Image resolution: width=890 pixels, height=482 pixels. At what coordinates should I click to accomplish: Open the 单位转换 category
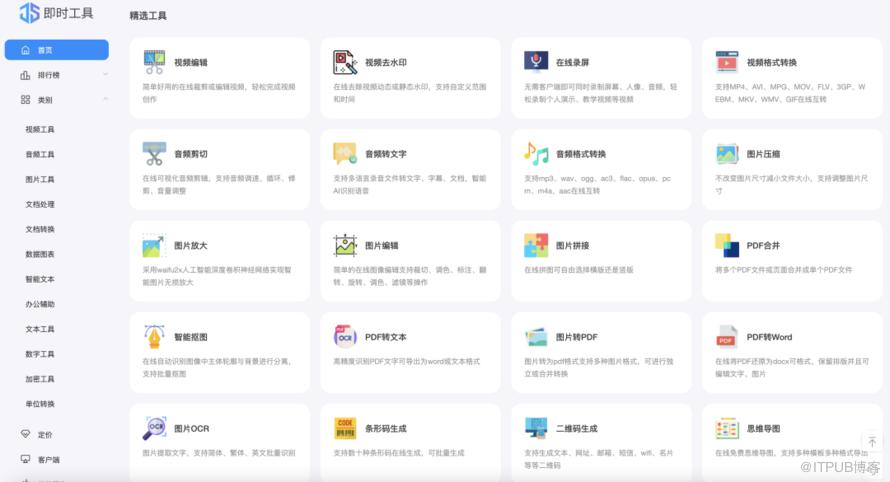tap(40, 404)
